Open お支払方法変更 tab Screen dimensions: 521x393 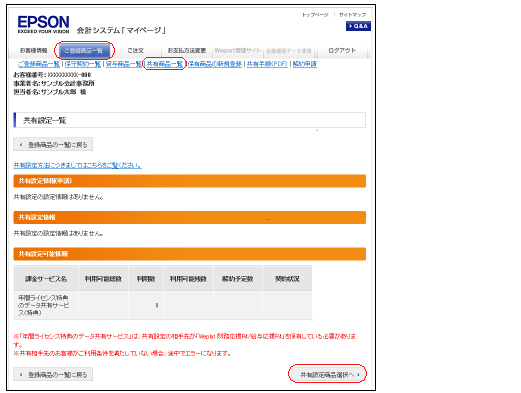click(x=187, y=51)
